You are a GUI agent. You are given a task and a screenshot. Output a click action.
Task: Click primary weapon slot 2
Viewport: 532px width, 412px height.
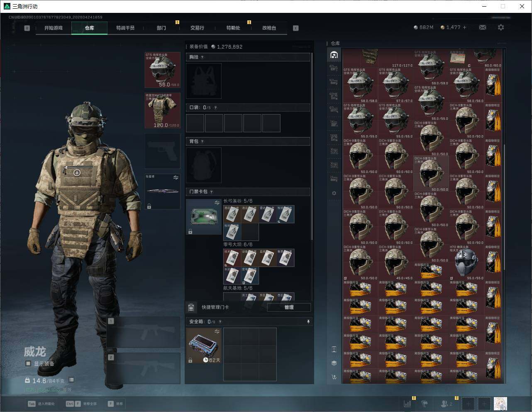pos(144,369)
